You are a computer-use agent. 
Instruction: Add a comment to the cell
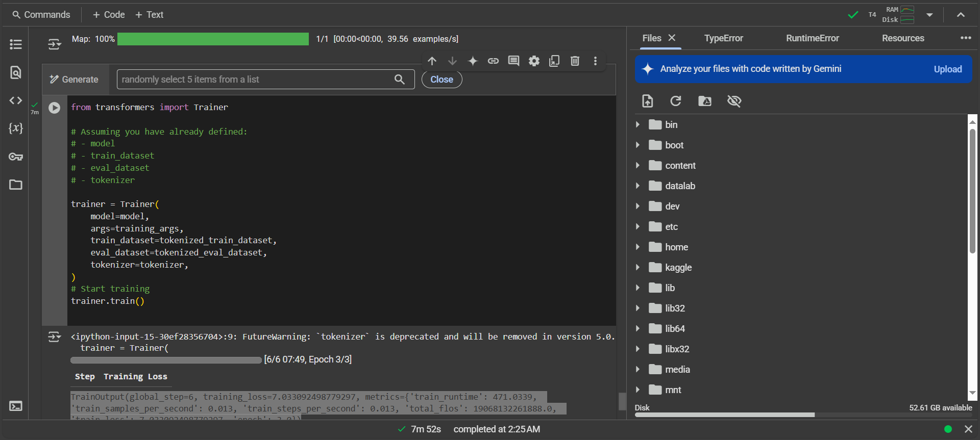513,61
